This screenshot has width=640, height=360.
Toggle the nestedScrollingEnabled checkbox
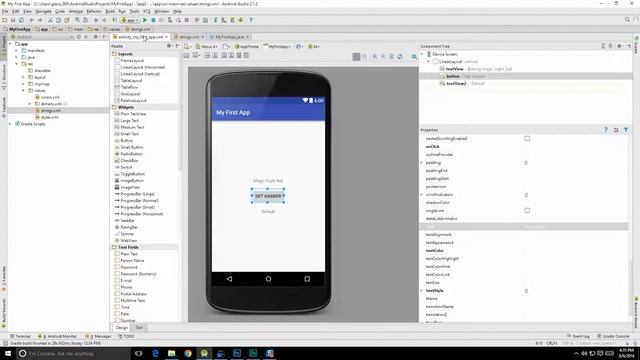click(527, 138)
